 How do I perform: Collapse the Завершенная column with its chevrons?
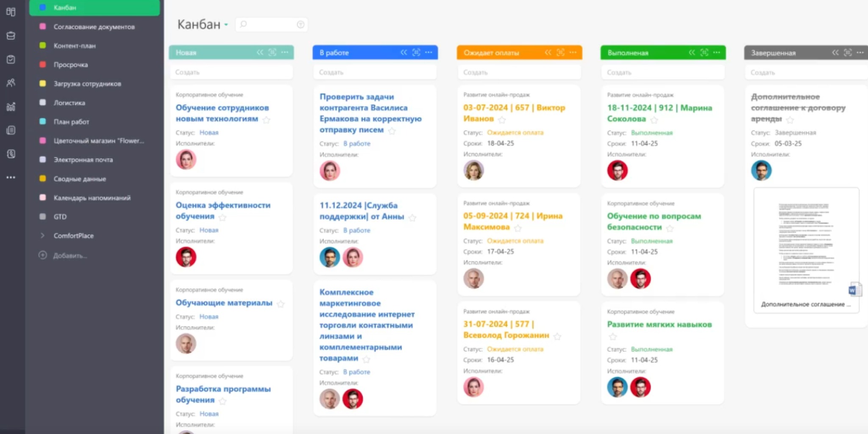[x=835, y=53]
